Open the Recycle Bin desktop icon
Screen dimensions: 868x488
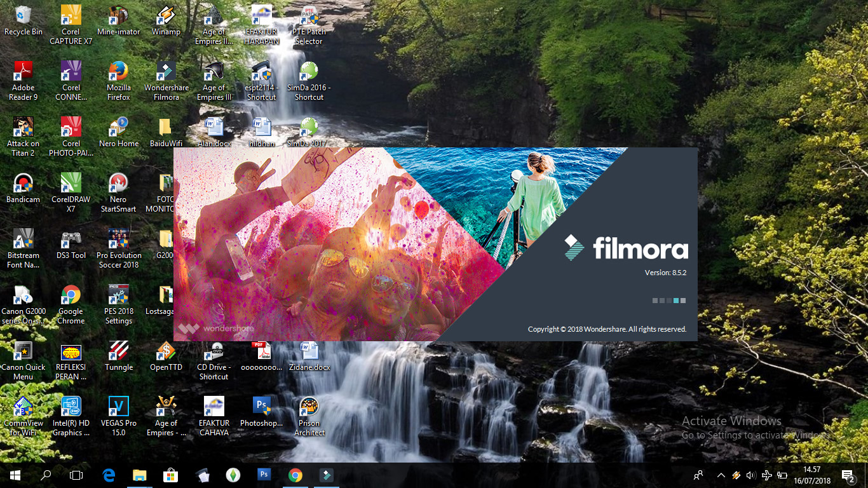point(24,21)
